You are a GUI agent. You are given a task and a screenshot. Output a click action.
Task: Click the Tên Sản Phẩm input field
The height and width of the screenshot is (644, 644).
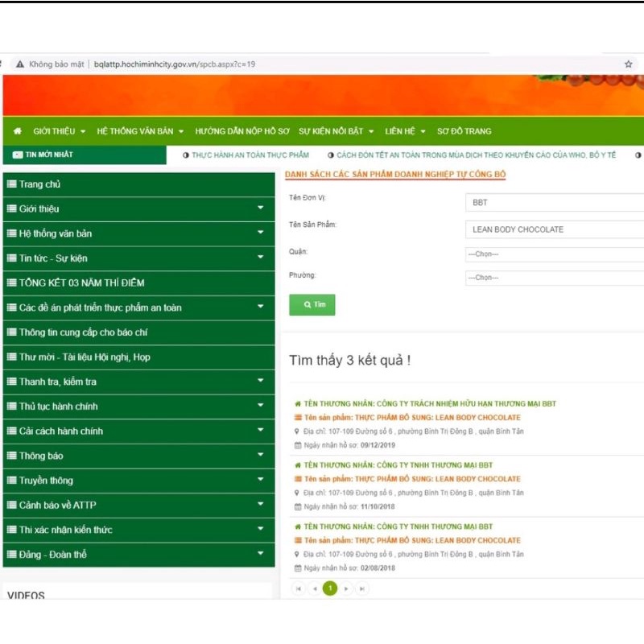555,229
